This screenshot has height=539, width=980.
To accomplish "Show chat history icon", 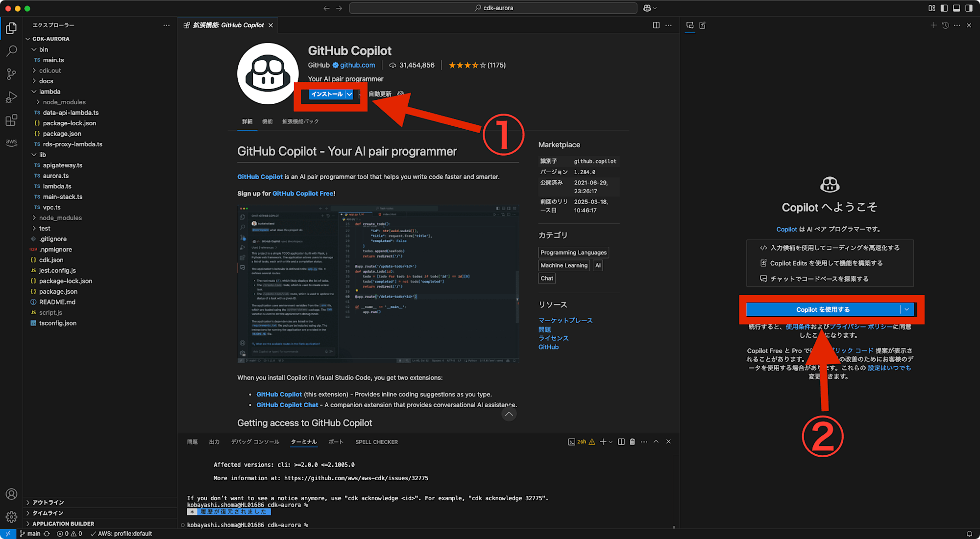I will [x=945, y=25].
